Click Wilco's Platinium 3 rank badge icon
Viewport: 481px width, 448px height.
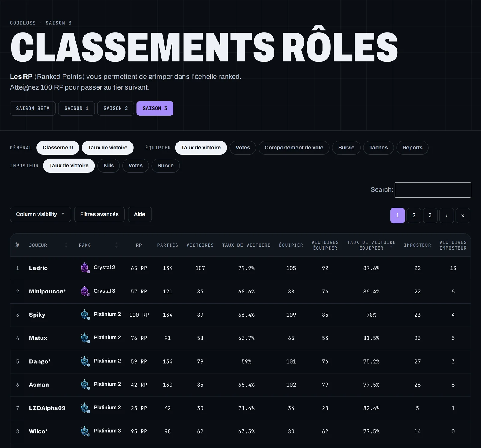pyautogui.click(x=85, y=431)
